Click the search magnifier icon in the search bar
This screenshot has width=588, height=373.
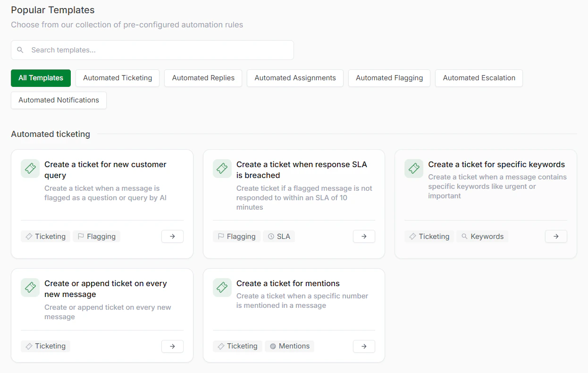(20, 50)
